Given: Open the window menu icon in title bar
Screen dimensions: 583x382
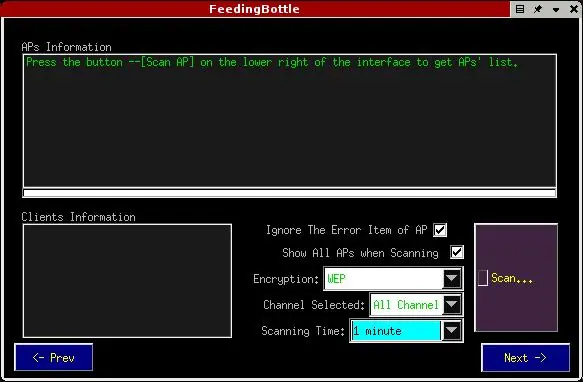Looking at the screenshot, I should [520, 9].
